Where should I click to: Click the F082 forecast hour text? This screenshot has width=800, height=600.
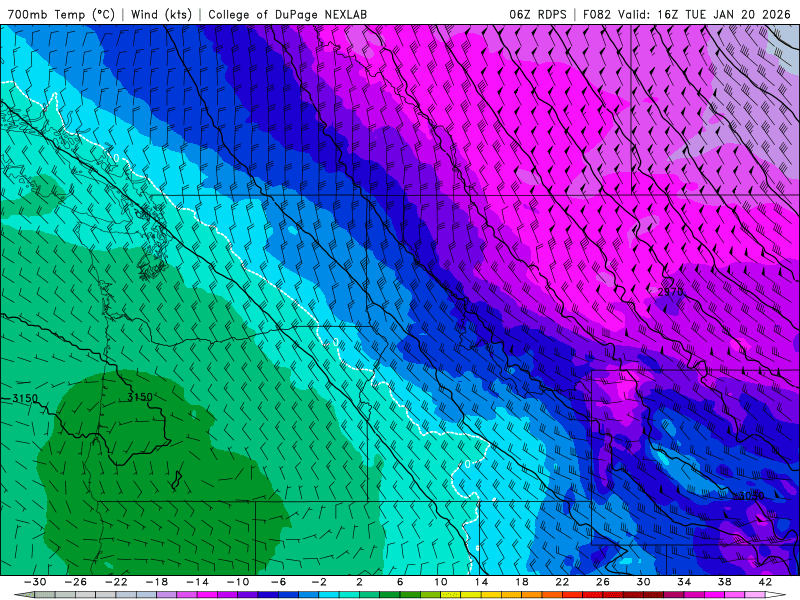click(596, 14)
